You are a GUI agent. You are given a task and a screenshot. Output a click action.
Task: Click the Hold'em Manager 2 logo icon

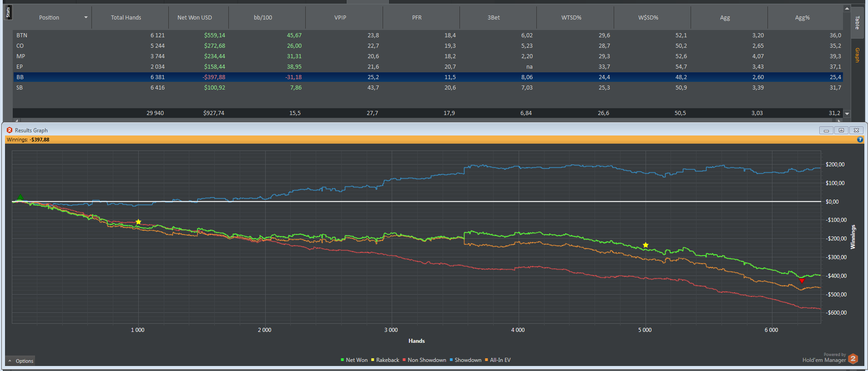tap(853, 359)
